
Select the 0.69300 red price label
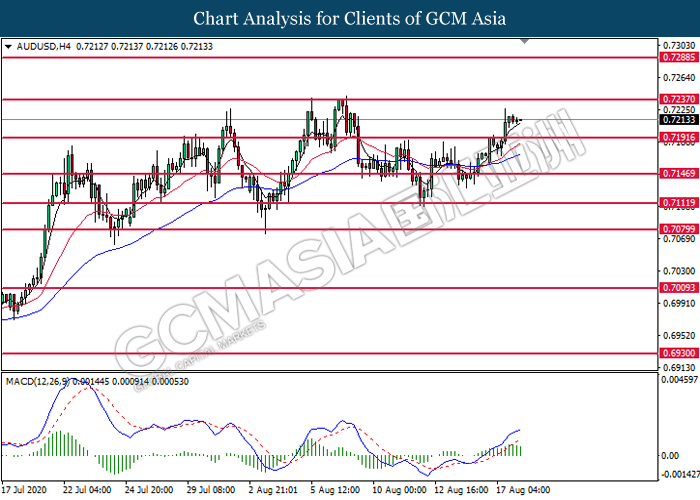[x=679, y=353]
